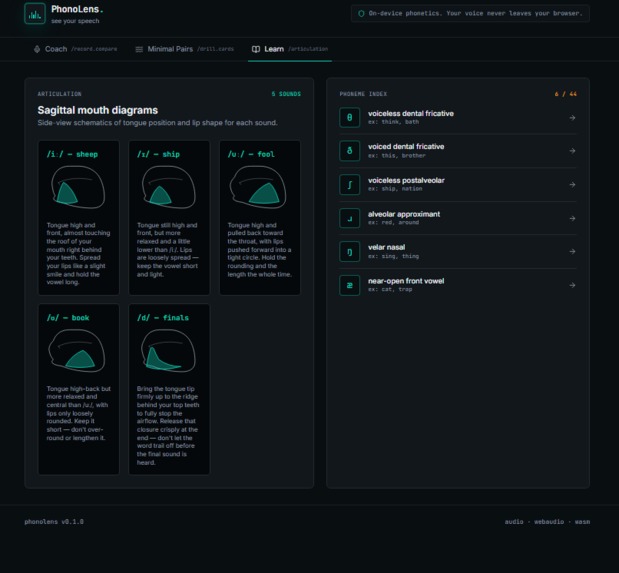Click the list icon beside Minimal Pairs
The height and width of the screenshot is (573, 619).
(139, 49)
